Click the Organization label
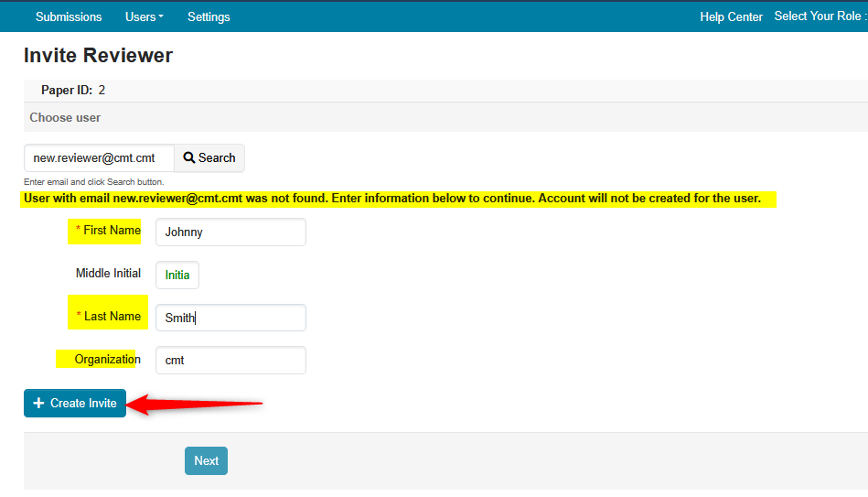 click(x=107, y=359)
